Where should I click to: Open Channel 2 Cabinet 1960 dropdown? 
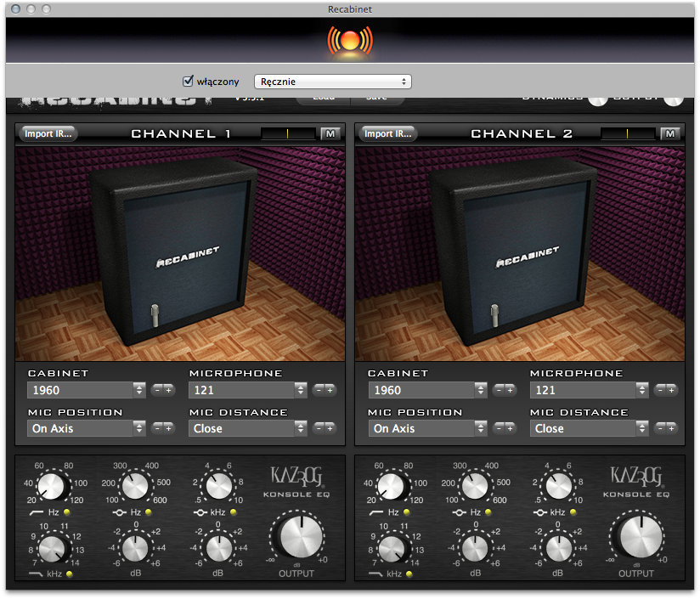(427, 390)
